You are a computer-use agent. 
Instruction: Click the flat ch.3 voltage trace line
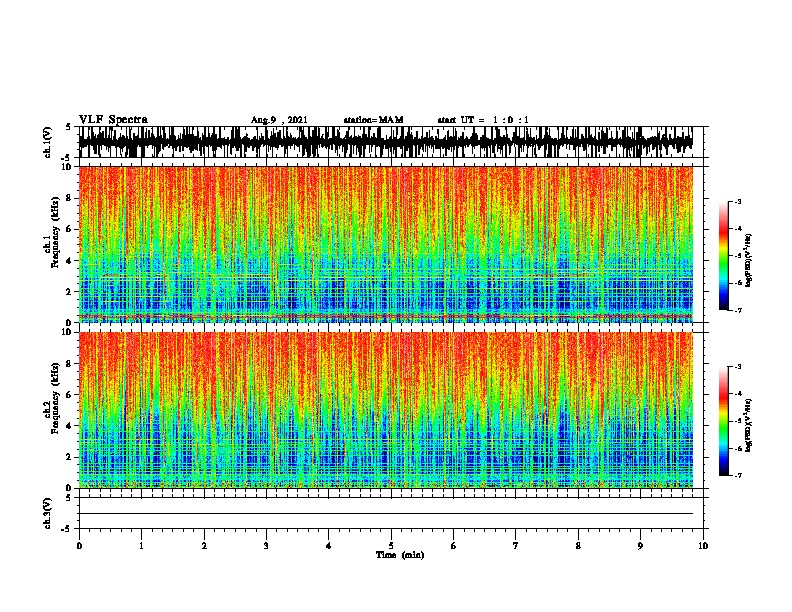tap(386, 514)
